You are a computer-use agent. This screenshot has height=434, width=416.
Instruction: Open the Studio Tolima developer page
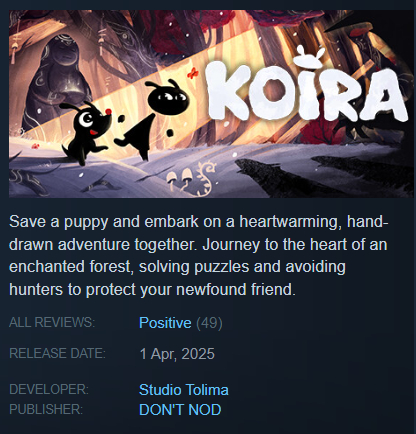pyautogui.click(x=184, y=390)
